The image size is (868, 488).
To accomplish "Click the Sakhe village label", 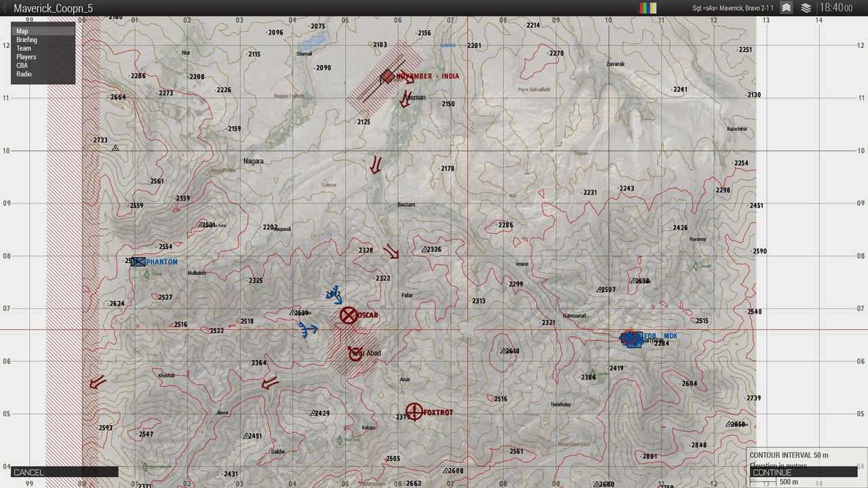I will pos(278,451).
